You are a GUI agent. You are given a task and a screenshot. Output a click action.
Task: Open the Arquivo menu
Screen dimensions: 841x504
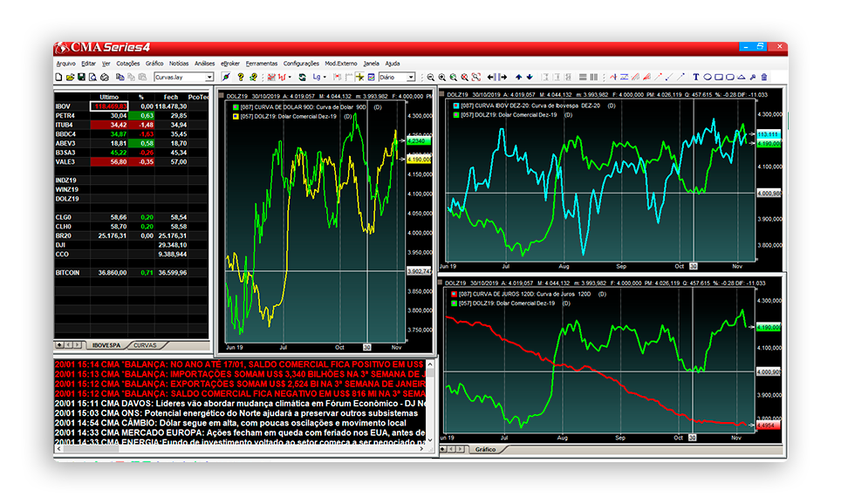click(x=66, y=64)
